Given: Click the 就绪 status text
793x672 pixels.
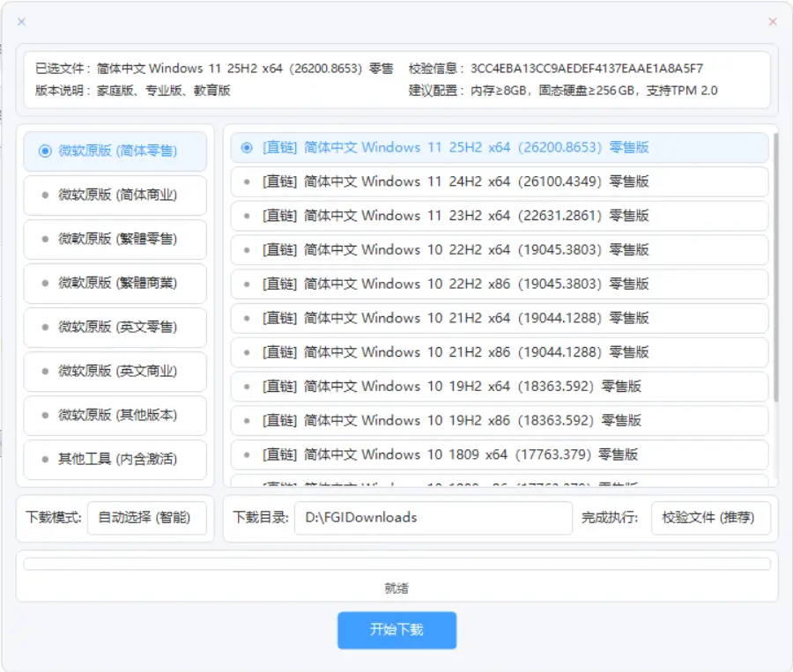Looking at the screenshot, I should click(x=396, y=588).
